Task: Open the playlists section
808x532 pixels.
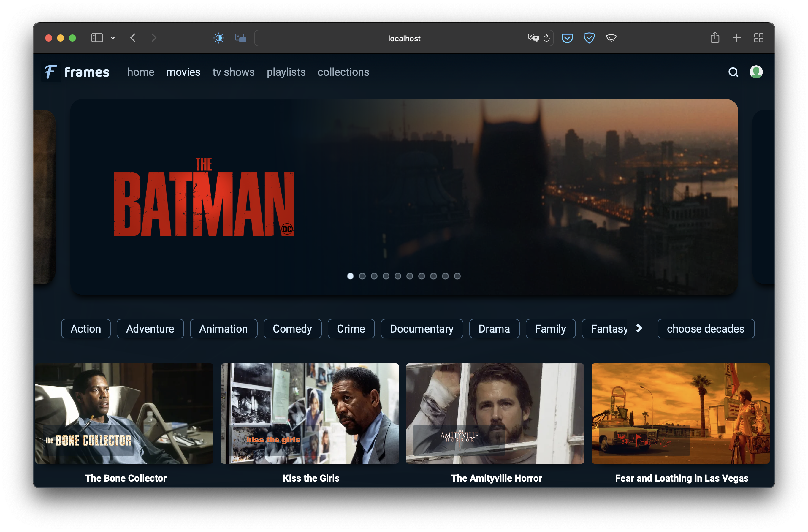Action: 286,72
